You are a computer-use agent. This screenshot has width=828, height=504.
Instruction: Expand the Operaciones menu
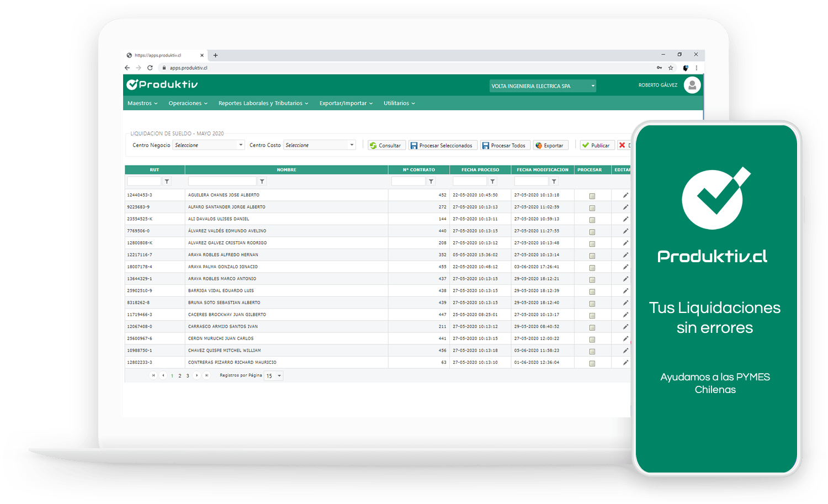point(188,103)
